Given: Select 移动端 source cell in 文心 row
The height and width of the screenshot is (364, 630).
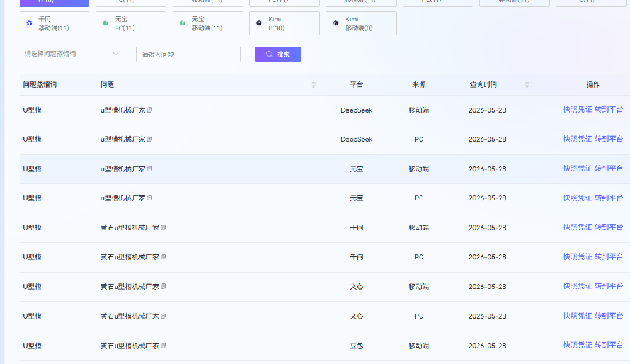Looking at the screenshot, I should point(419,287).
